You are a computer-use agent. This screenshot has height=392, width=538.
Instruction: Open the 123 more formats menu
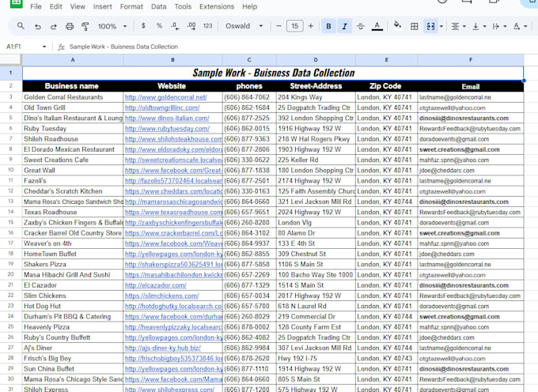(207, 26)
